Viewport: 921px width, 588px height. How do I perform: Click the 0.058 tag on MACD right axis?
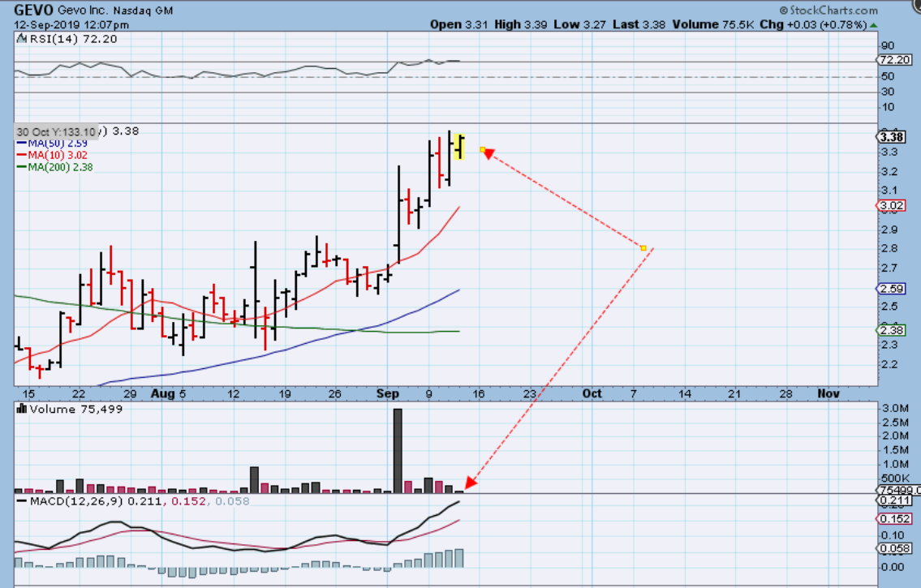[894, 549]
